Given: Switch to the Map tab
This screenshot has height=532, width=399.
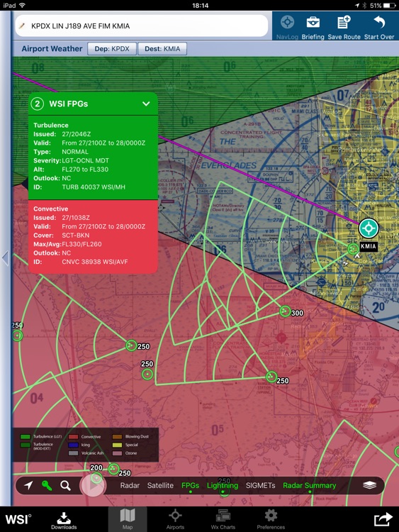Looking at the screenshot, I should pos(128,519).
